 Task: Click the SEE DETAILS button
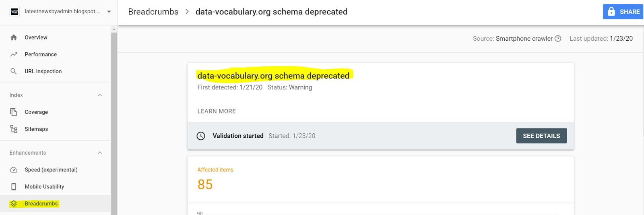541,136
